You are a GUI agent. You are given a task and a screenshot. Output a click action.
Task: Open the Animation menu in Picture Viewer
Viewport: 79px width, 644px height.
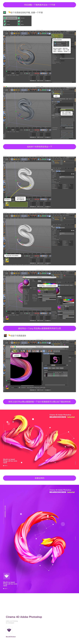(30, 349)
